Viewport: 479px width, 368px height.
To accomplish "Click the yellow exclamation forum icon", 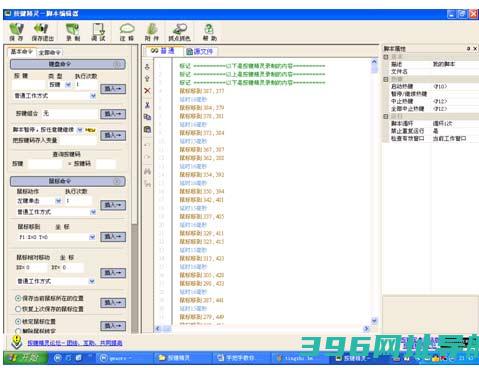I will pos(17,342).
